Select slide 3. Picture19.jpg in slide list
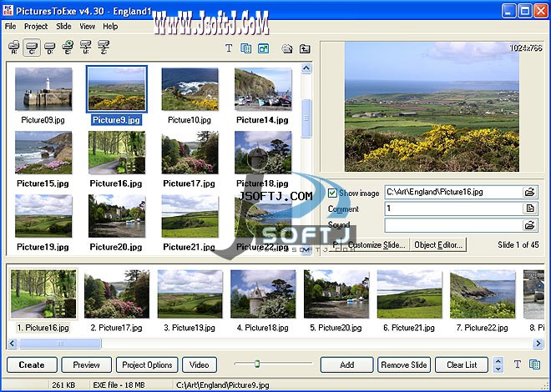Viewport: 551px width, 392px height. click(x=190, y=294)
